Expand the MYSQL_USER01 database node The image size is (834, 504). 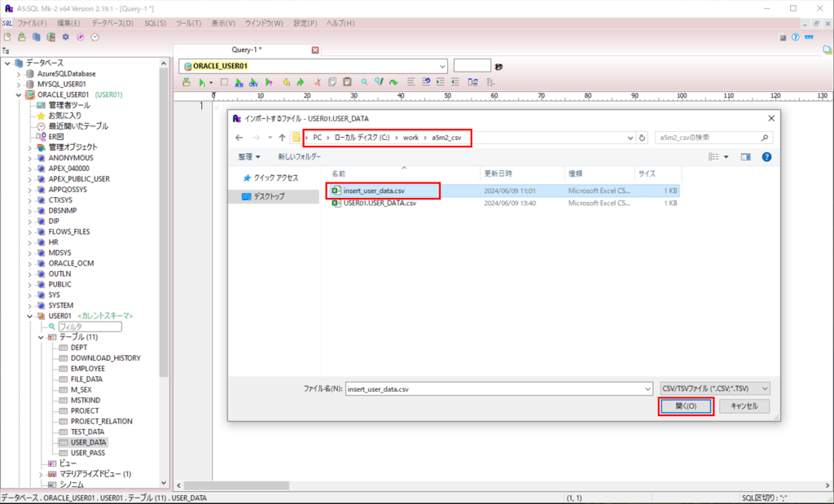tap(19, 84)
